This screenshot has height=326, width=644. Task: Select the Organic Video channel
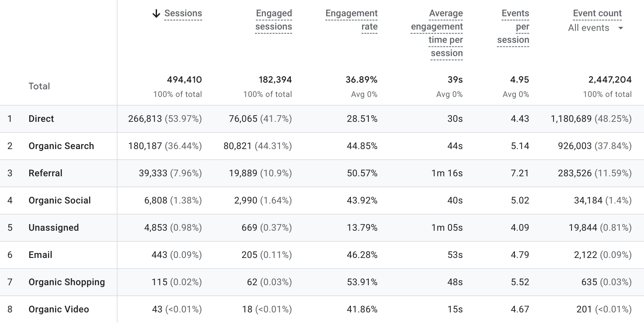(58, 309)
